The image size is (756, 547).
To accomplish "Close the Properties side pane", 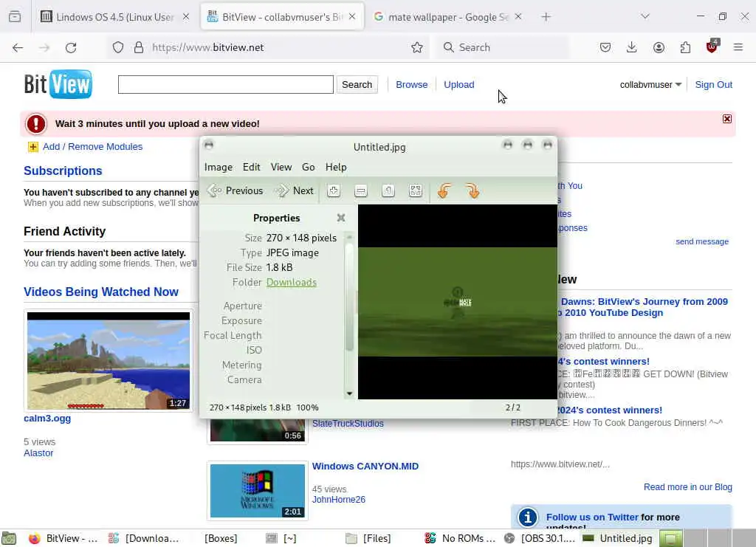I will (x=341, y=218).
